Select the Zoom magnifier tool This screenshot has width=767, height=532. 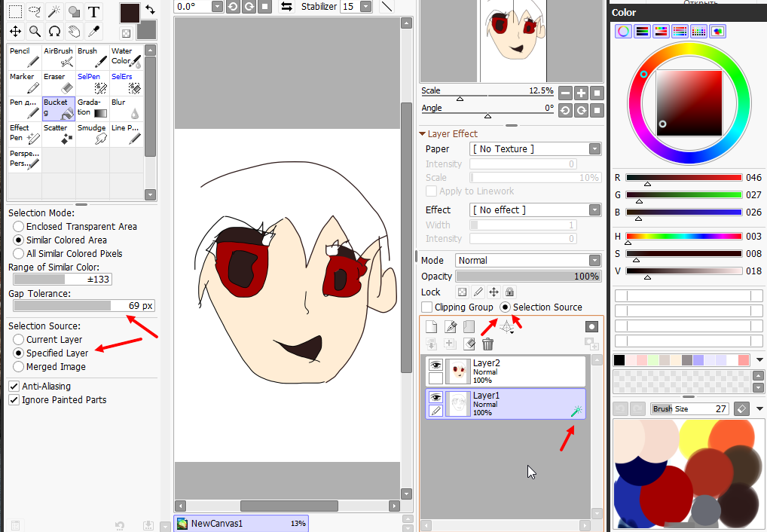pyautogui.click(x=35, y=32)
